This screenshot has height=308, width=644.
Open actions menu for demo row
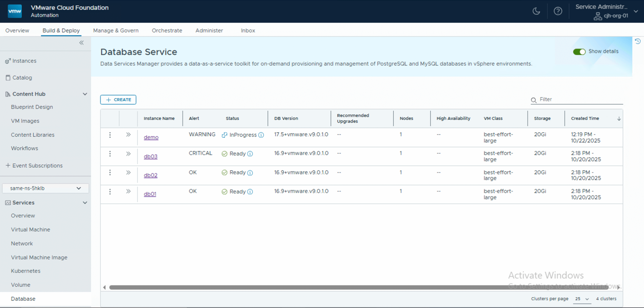(x=110, y=135)
